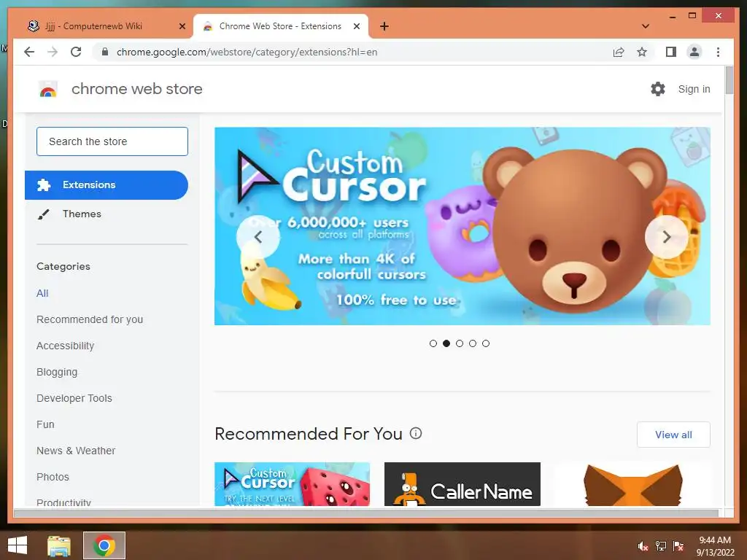Select fourth carousel dot
The height and width of the screenshot is (560, 747).
point(473,343)
